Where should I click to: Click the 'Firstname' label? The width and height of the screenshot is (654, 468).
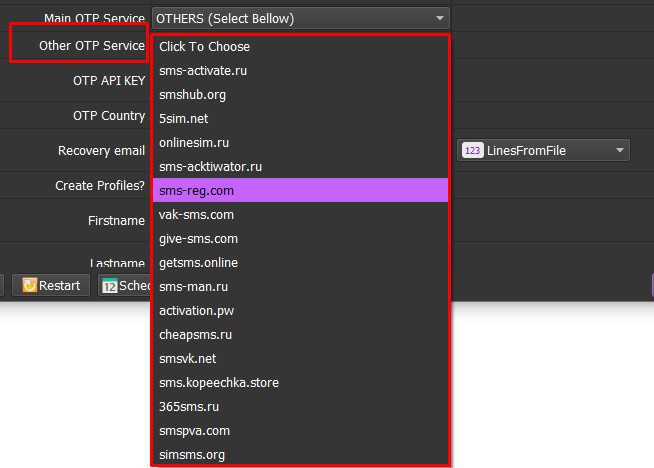point(116,221)
